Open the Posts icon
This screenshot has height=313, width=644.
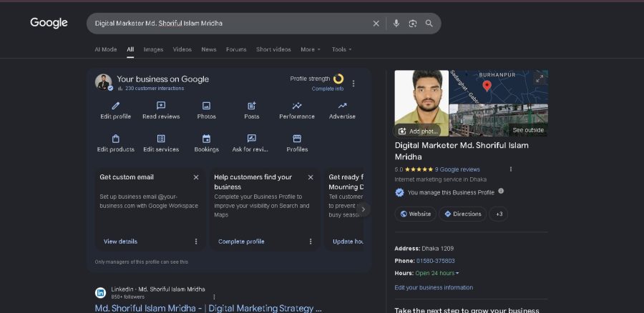pos(252,106)
